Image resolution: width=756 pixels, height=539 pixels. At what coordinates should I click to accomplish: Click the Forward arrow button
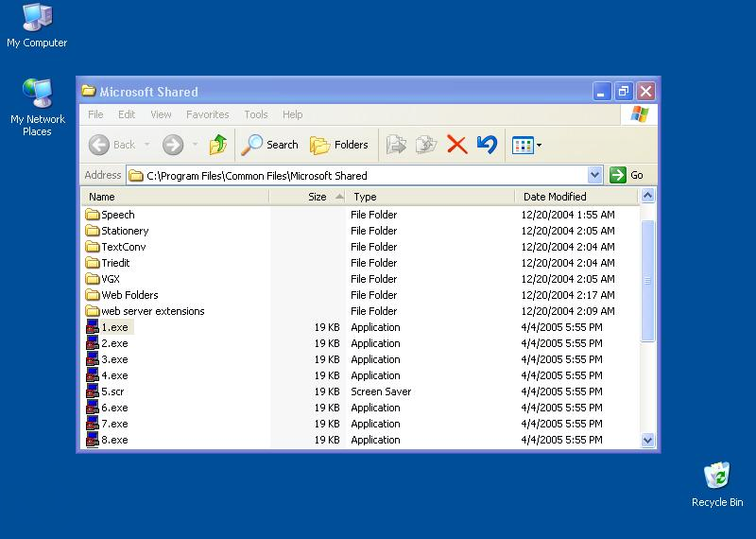[173, 145]
